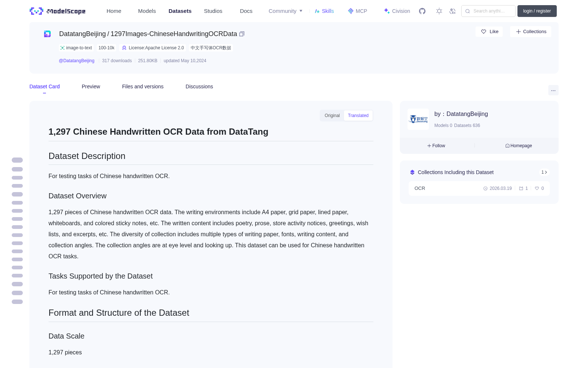Open the OCR collection entry
588x368 pixels.
[x=479, y=188]
